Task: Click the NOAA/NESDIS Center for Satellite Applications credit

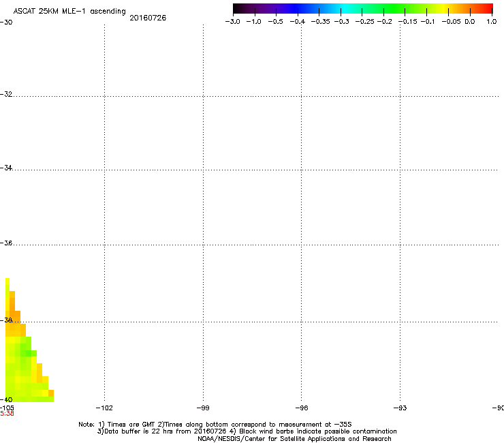Action: (x=294, y=439)
